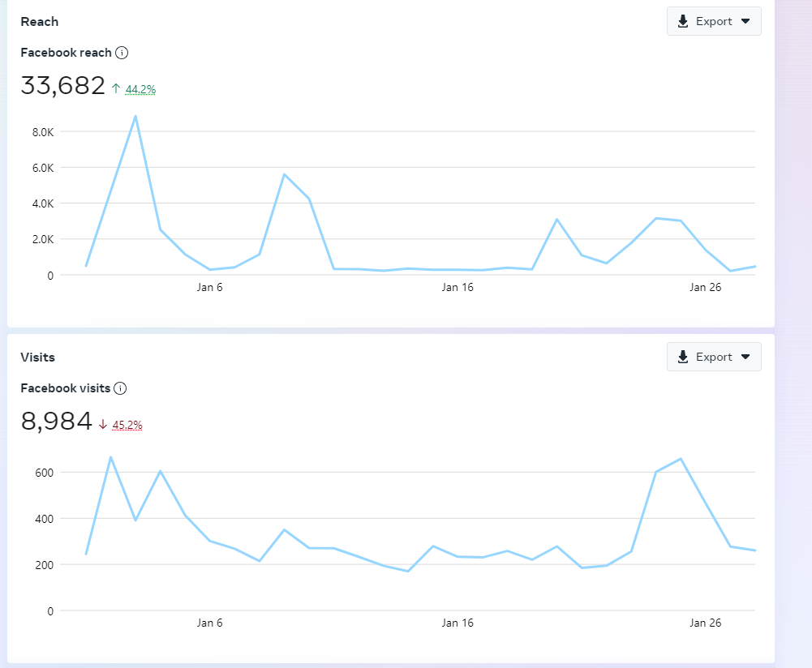Expand the Visits Export dropdown arrow
Screen dimensions: 812x668
(745, 358)
